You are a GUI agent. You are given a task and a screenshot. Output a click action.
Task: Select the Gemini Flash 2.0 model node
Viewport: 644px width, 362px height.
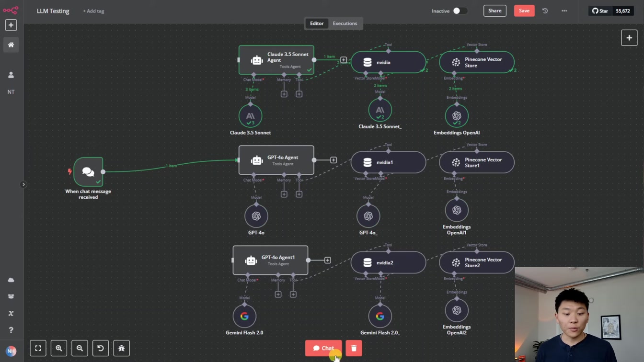[x=244, y=316]
